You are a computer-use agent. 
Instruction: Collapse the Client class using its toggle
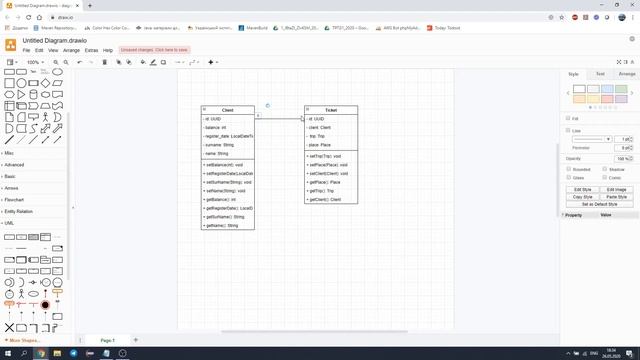tap(204, 109)
